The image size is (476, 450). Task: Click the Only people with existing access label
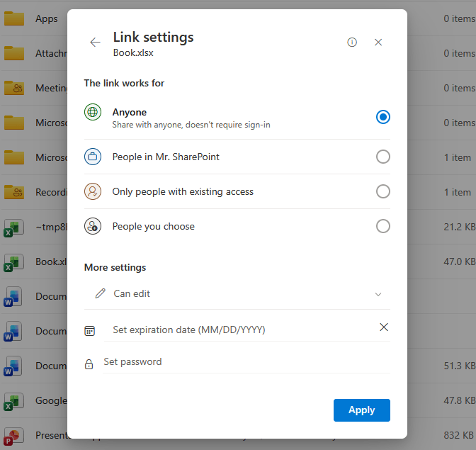[183, 191]
